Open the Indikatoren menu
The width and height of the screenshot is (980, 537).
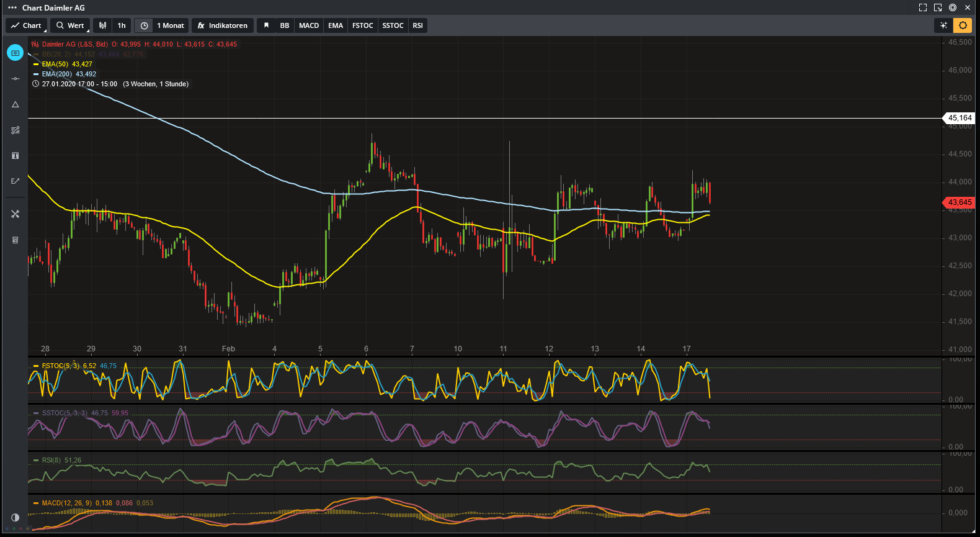223,25
